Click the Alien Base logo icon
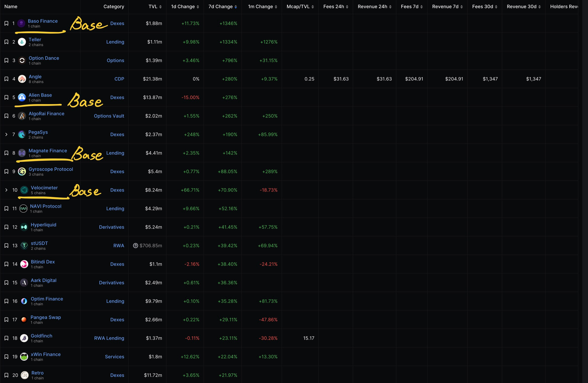 pyautogui.click(x=22, y=98)
